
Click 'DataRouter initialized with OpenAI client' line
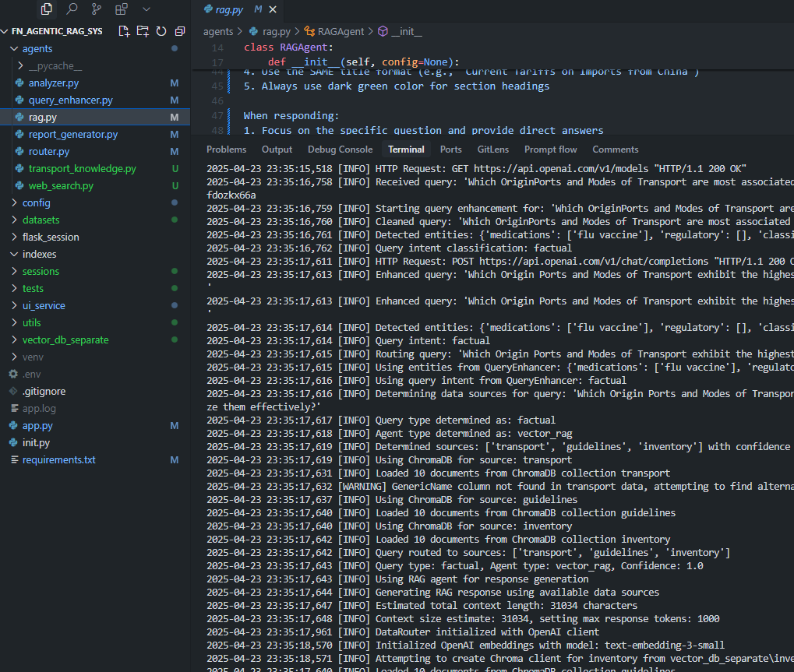[403, 632]
